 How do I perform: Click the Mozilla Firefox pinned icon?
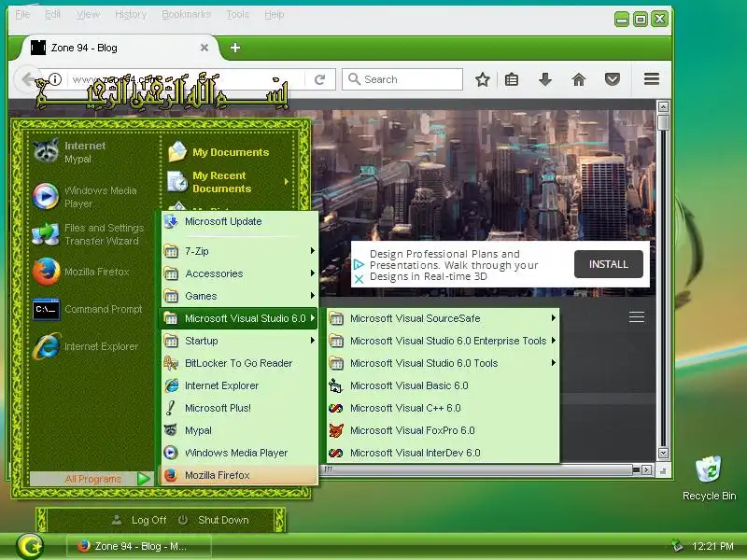pyautogui.click(x=46, y=272)
